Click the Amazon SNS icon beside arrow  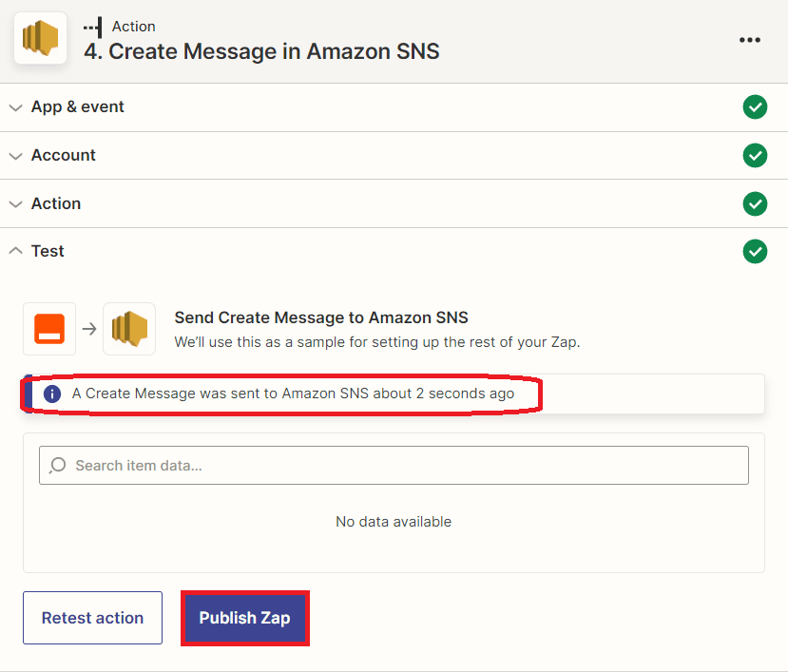pyautogui.click(x=129, y=329)
